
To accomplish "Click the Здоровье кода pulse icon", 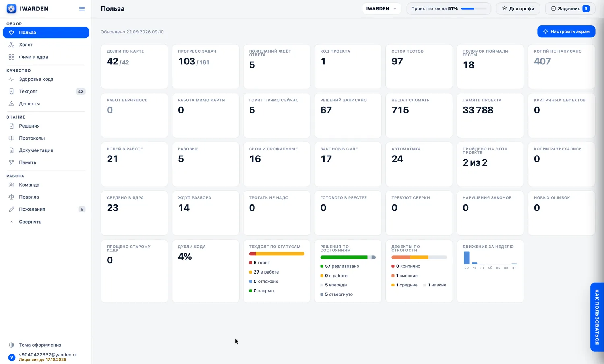I will click(x=11, y=79).
